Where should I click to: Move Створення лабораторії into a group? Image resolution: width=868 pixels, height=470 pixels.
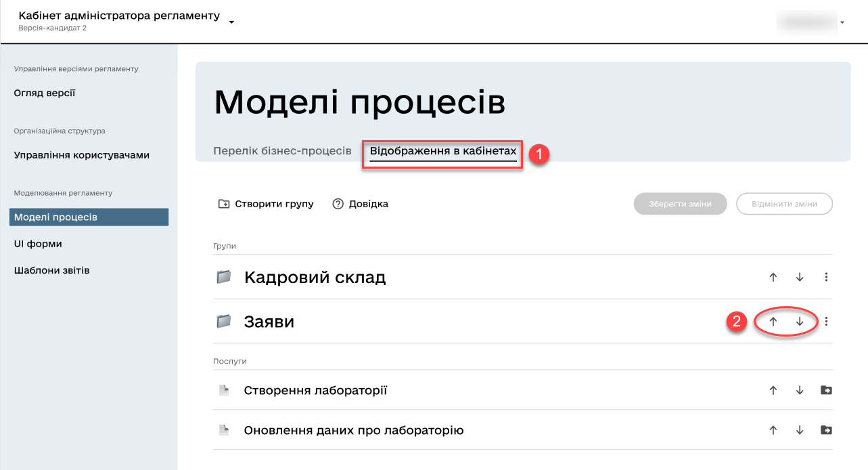(x=826, y=390)
